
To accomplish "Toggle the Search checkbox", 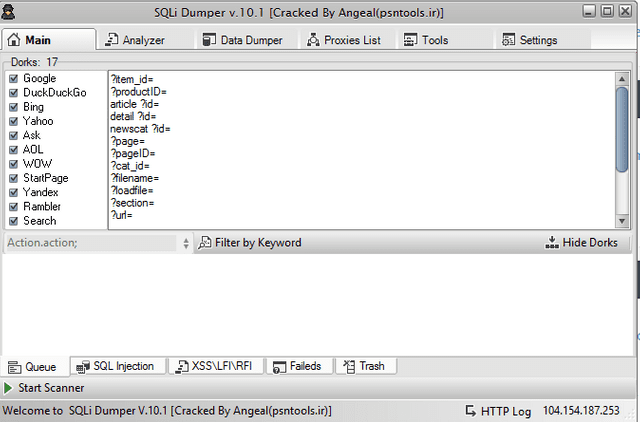I will (x=13, y=221).
